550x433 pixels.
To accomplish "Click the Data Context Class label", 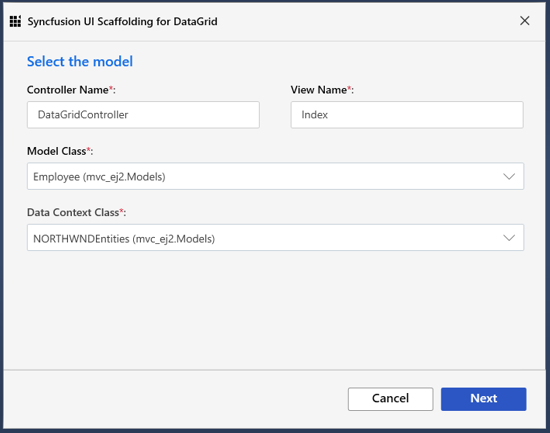I will pos(73,212).
